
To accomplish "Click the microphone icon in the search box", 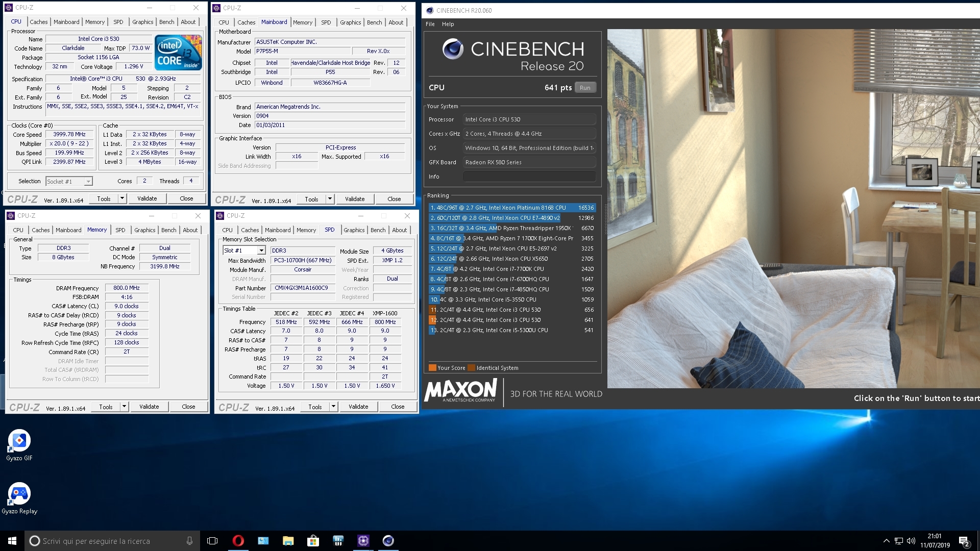I will coord(189,541).
